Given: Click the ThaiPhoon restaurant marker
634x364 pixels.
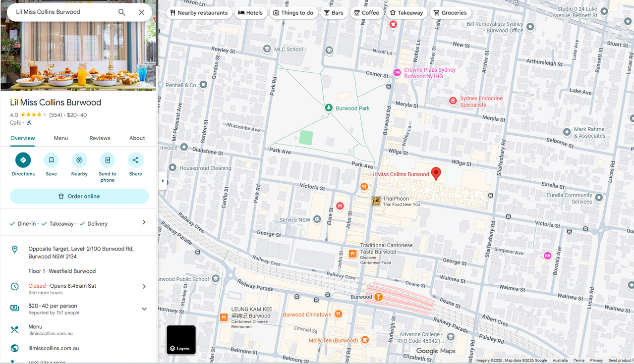Looking at the screenshot, I should [x=376, y=201].
